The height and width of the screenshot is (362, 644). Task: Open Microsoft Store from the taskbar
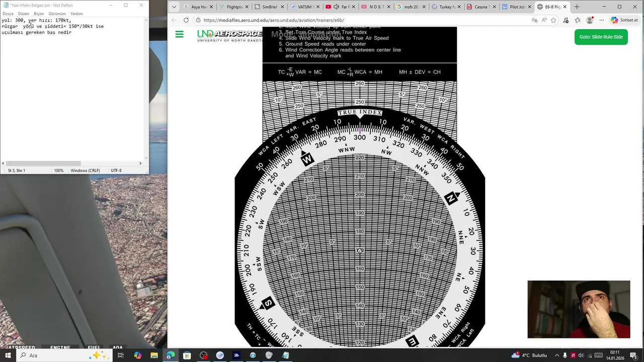pos(187,355)
